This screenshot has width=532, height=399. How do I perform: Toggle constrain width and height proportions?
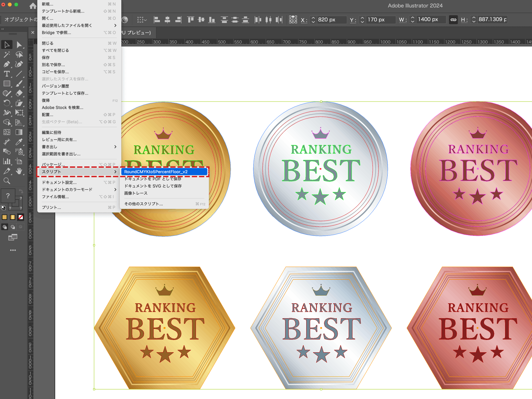point(453,20)
